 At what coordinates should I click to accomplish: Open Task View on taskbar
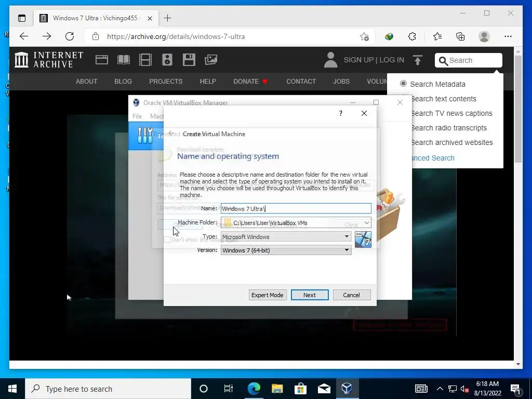tap(229, 389)
